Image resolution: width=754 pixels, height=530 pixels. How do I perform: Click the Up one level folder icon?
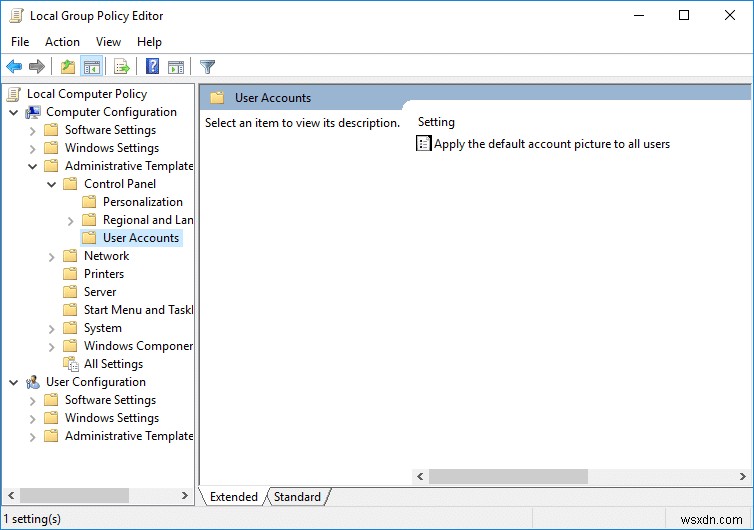coord(68,66)
